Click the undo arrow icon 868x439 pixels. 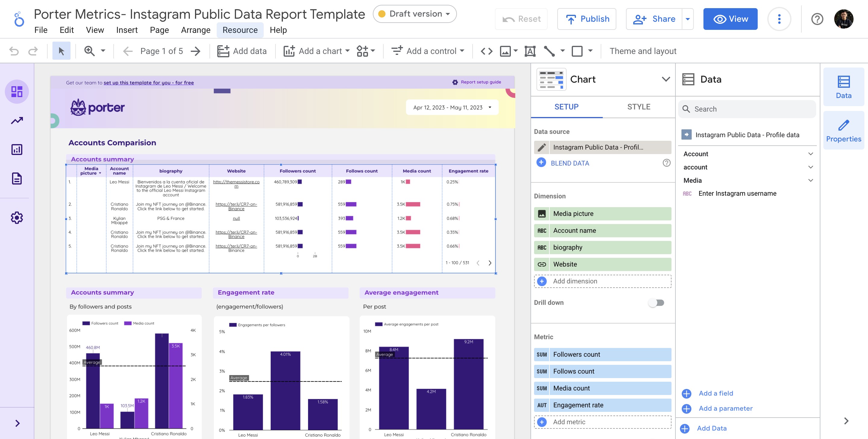(x=14, y=51)
